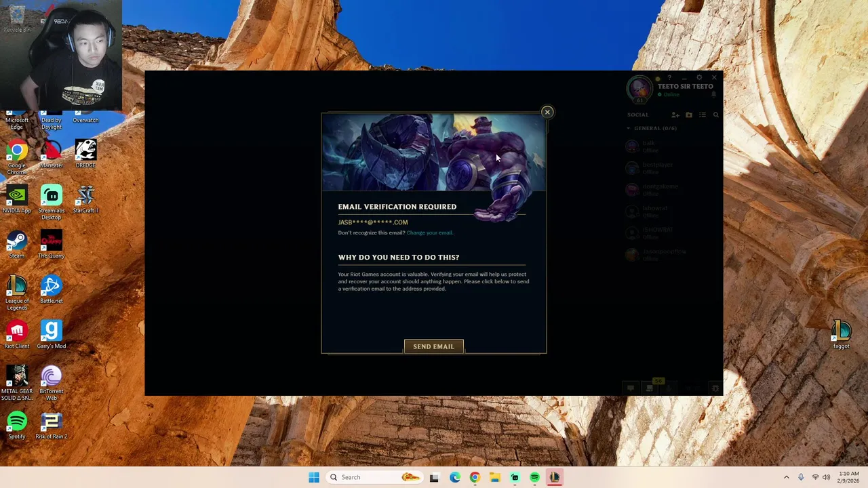The height and width of the screenshot is (488, 868).
Task: Click the Send Email button
Action: click(x=434, y=346)
